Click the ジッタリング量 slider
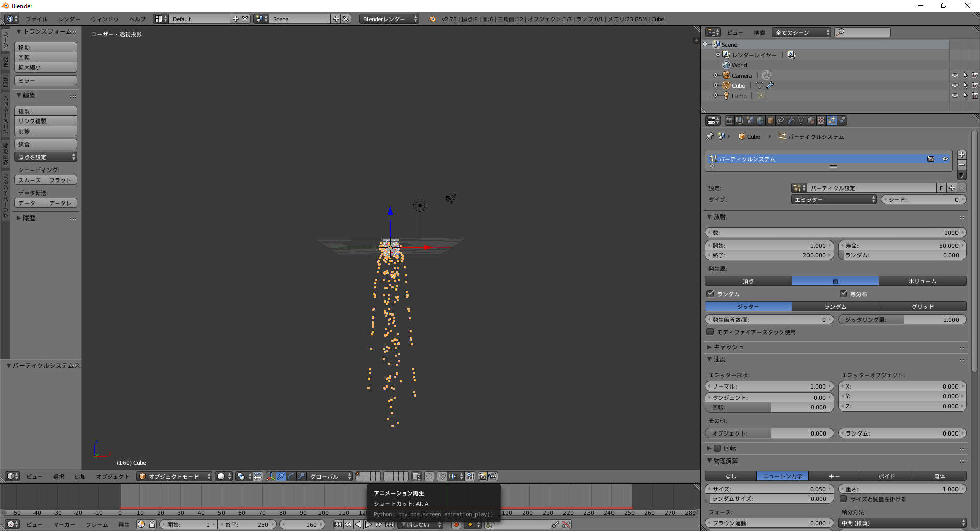This screenshot has width=980, height=531. (x=902, y=320)
